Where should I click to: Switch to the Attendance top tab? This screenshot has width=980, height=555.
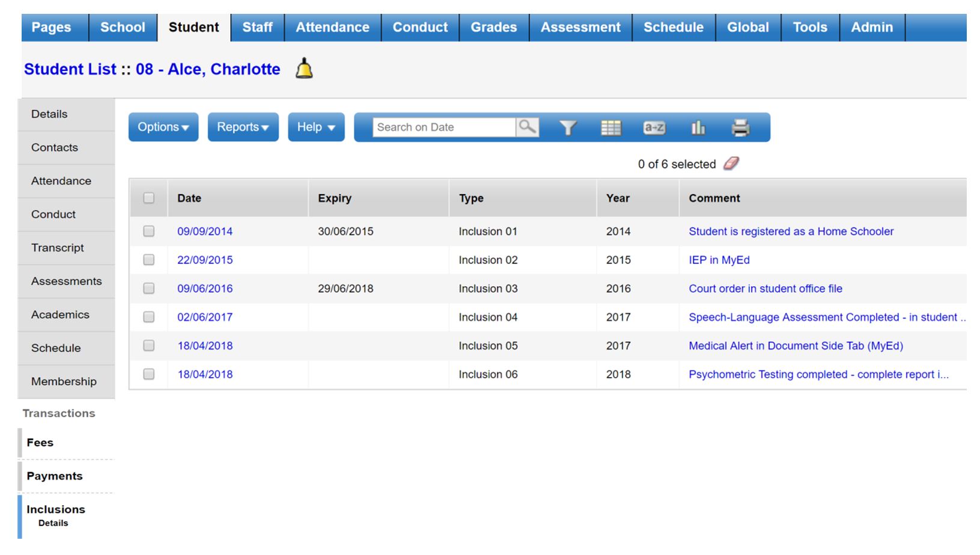tap(332, 27)
